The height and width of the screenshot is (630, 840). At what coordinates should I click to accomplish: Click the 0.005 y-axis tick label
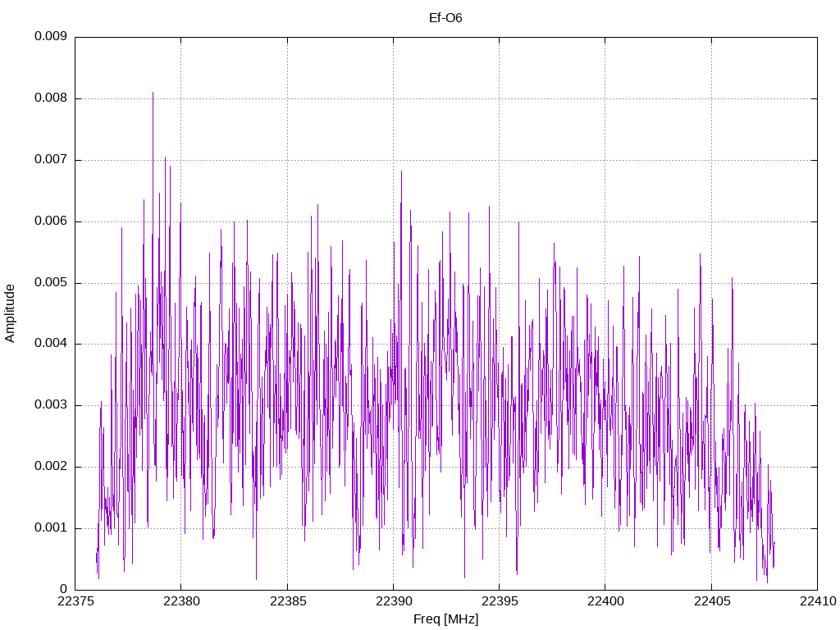51,283
